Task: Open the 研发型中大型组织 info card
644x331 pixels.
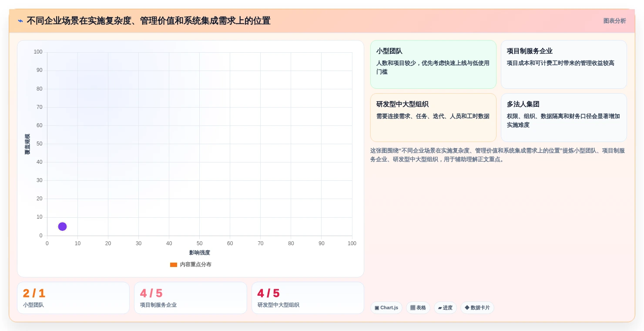Action: (x=433, y=118)
